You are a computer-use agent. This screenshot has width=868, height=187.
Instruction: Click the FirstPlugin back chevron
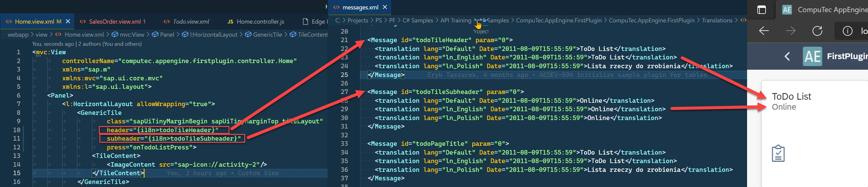coord(787,56)
